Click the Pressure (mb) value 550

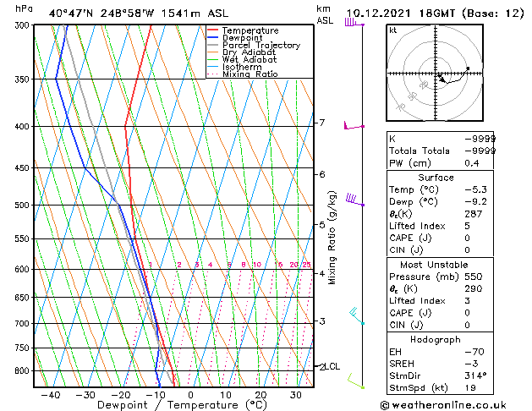474,277
